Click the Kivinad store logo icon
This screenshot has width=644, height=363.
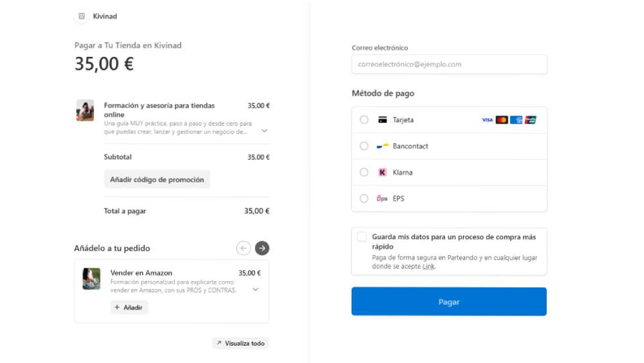tap(82, 16)
